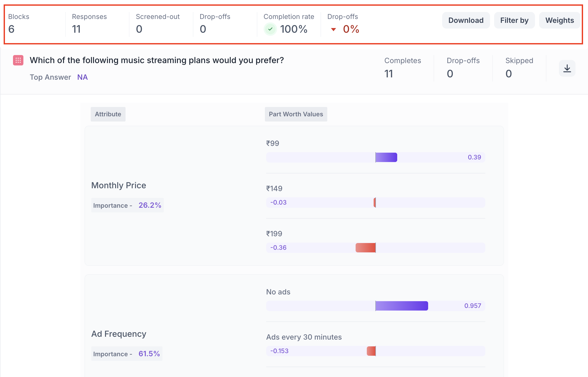Click the pink conjoint question grid icon
The width and height of the screenshot is (588, 377).
click(18, 60)
